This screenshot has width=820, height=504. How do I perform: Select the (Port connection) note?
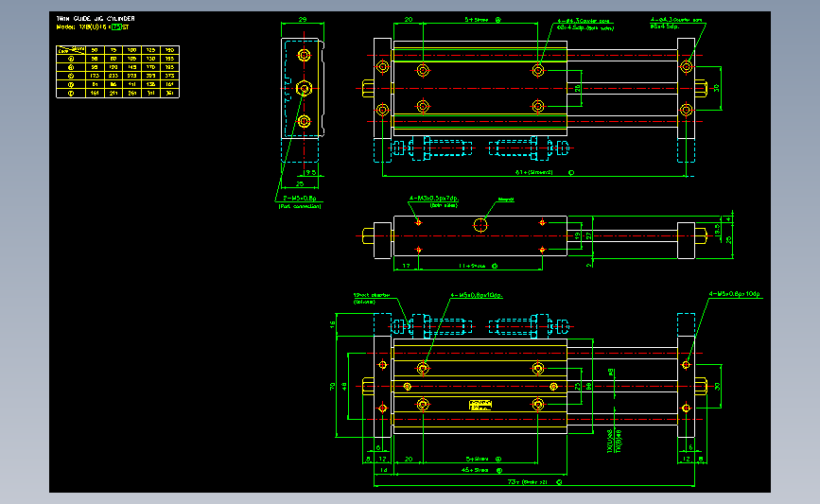click(300, 206)
